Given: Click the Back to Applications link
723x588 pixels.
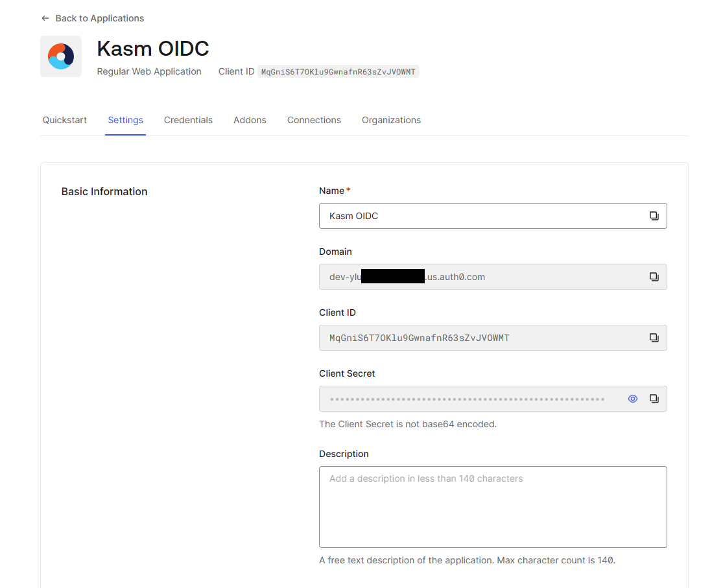Looking at the screenshot, I should pos(100,18).
